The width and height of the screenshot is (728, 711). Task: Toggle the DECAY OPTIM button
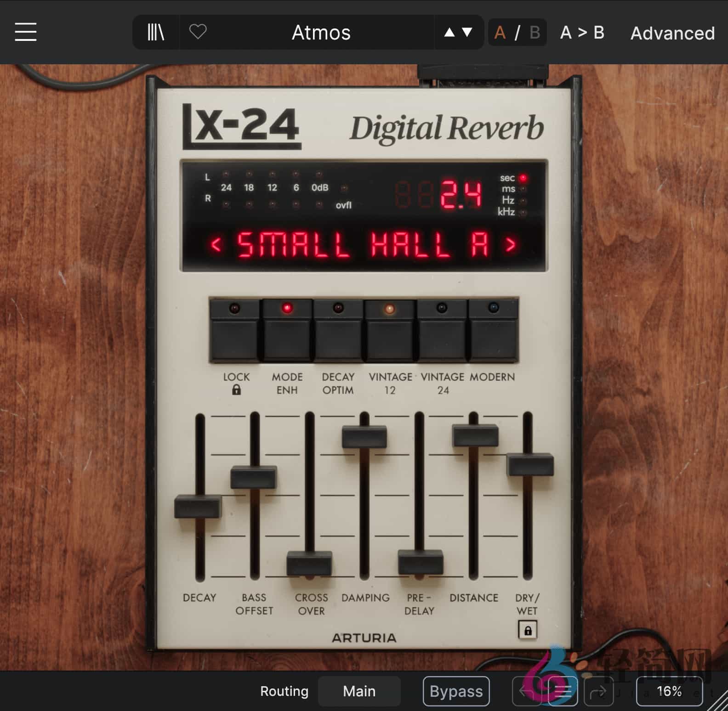[x=338, y=331]
